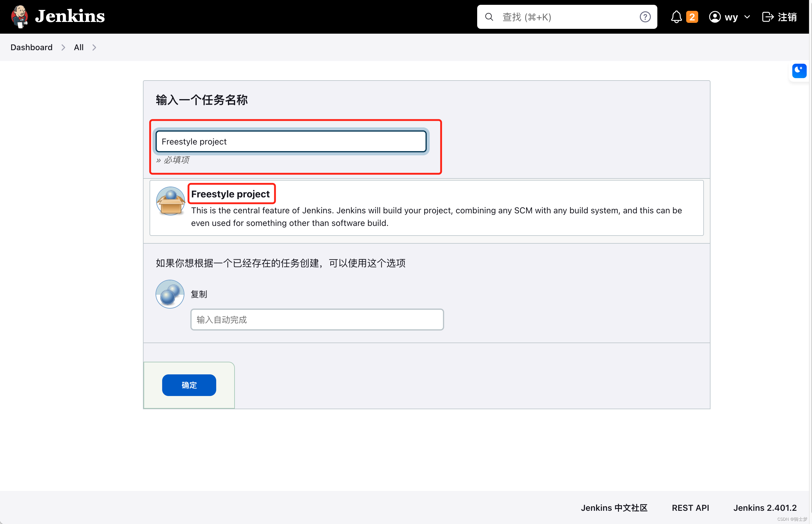Click the 复制 copy spheres icon

click(170, 294)
